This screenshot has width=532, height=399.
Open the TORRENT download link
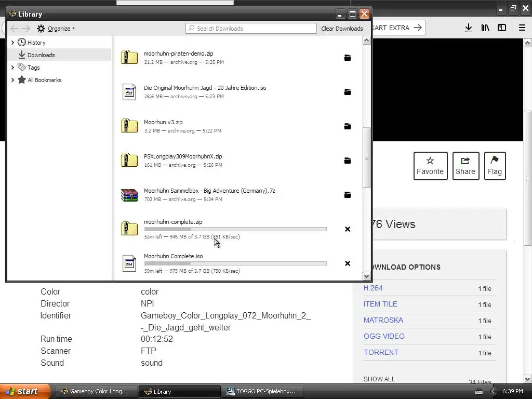pos(381,352)
